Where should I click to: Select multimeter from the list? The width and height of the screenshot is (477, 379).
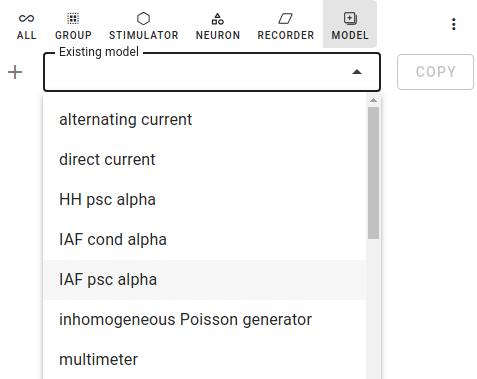pos(205,359)
